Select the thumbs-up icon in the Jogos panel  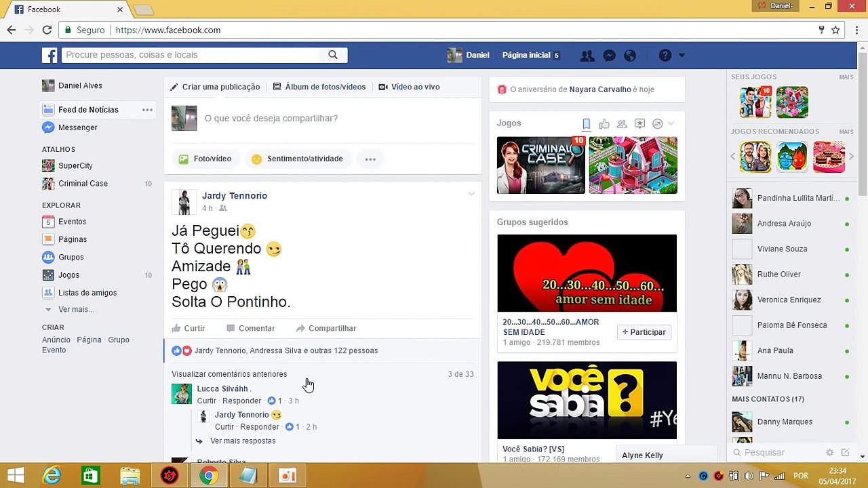tap(604, 123)
